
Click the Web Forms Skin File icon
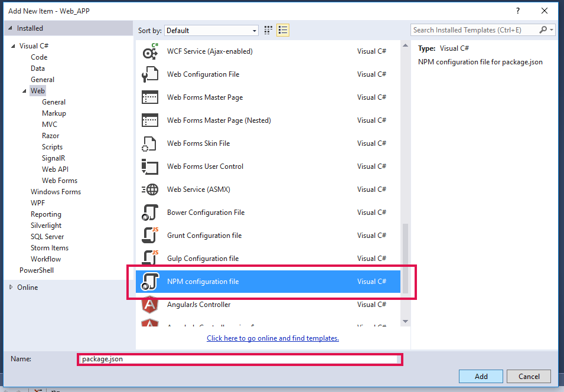150,143
